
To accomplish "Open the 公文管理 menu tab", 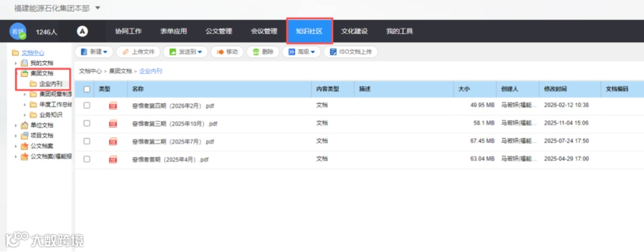I will click(x=218, y=31).
